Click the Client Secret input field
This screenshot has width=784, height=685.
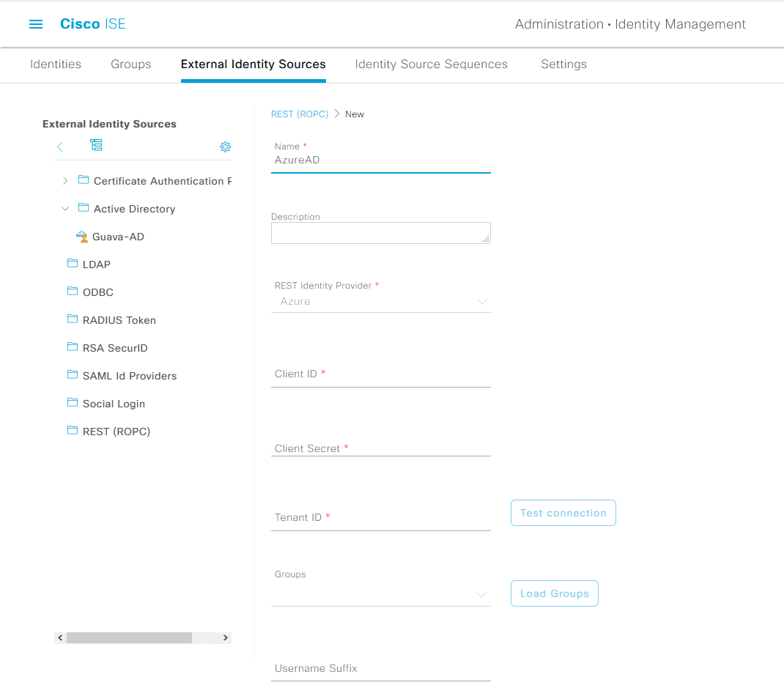[x=380, y=448]
